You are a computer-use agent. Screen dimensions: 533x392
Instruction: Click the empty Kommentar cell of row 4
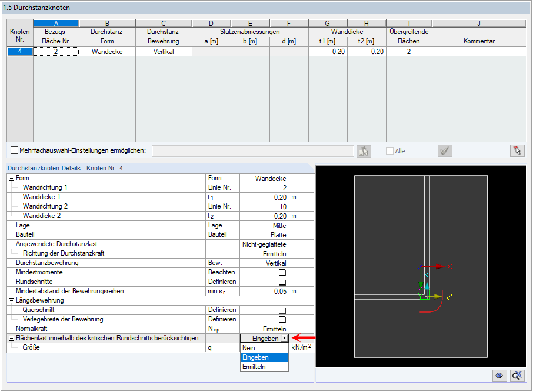click(x=479, y=52)
